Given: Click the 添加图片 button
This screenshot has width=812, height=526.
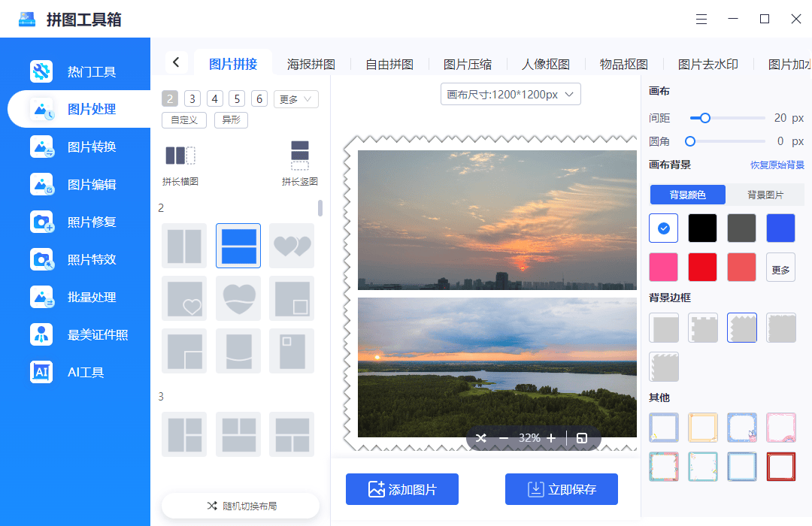Looking at the screenshot, I should (402, 489).
